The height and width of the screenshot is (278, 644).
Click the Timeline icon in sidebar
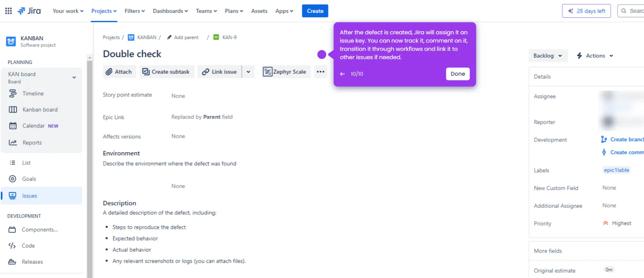pyautogui.click(x=13, y=93)
